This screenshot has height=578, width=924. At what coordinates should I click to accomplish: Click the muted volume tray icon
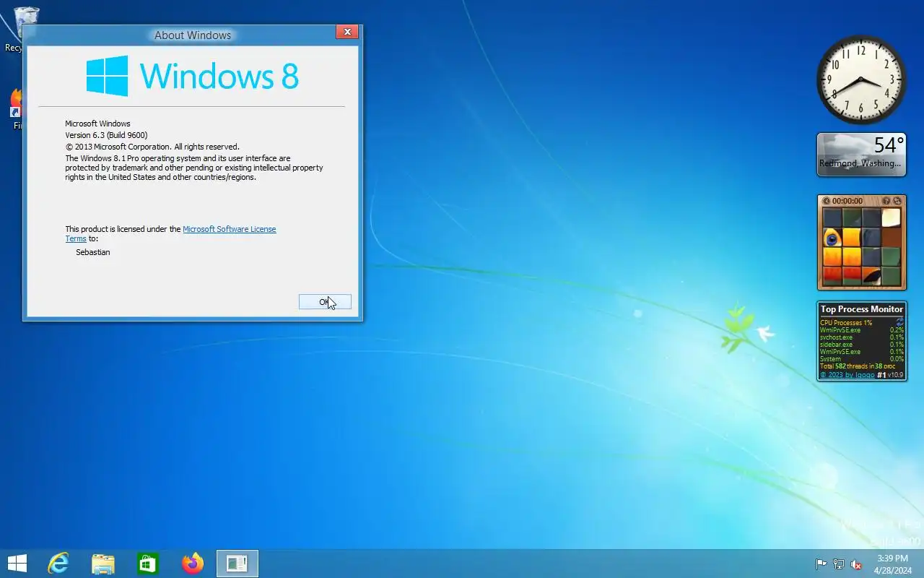(x=856, y=564)
